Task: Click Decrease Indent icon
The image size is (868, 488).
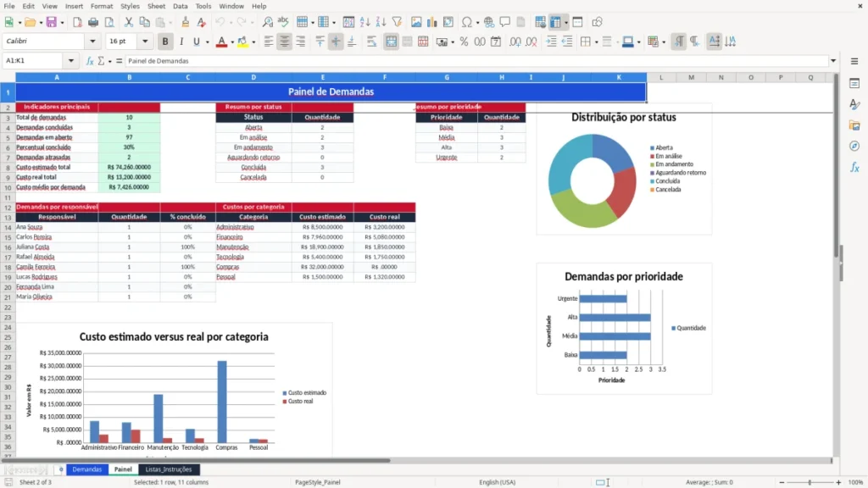Action: click(x=567, y=42)
